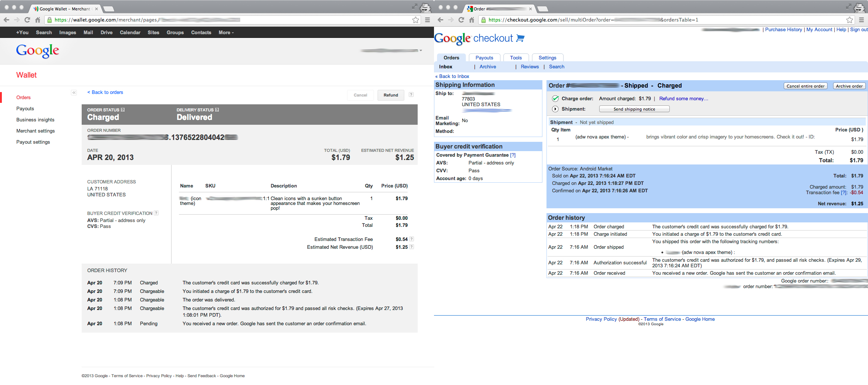Click the home icon in Checkout browser
This screenshot has width=868, height=385.
pyautogui.click(x=471, y=20)
